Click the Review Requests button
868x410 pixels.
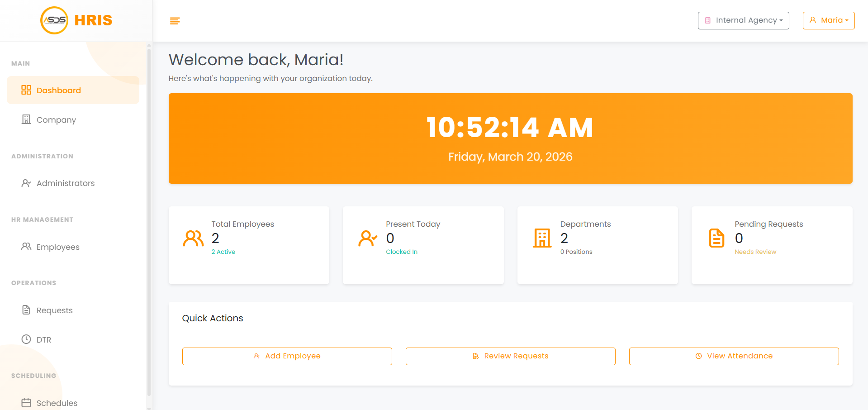tap(510, 356)
